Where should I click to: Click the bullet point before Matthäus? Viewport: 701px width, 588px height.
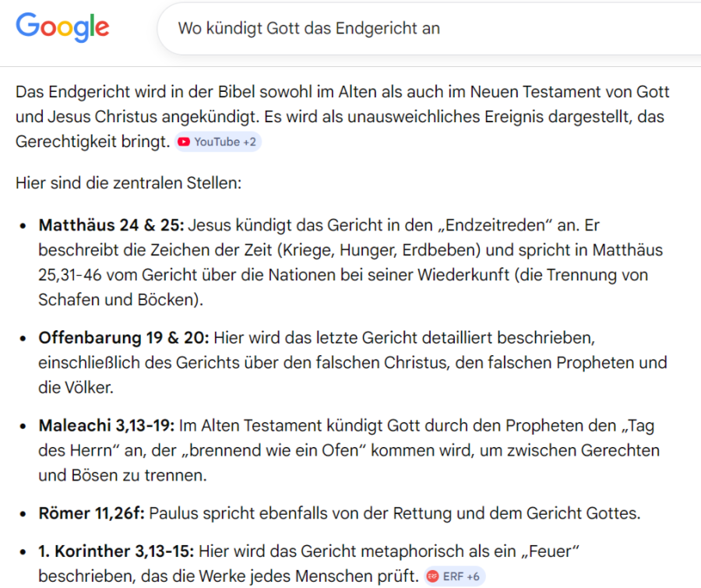(24, 226)
